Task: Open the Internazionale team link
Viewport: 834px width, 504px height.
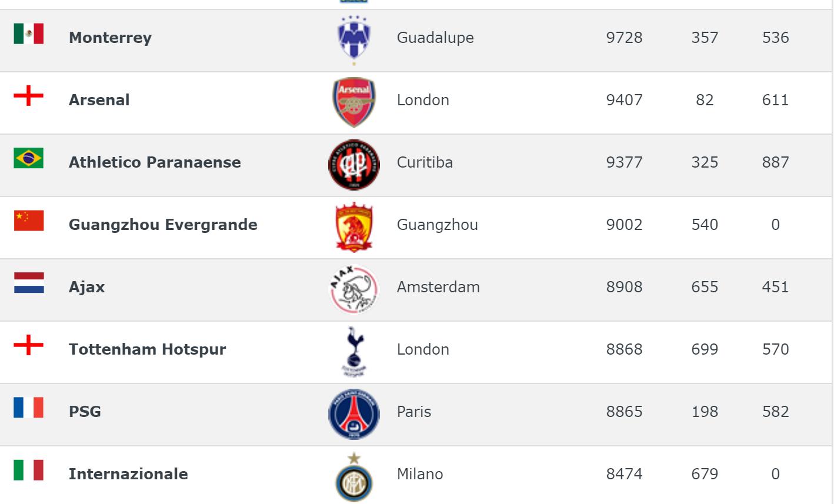Action: 128,474
